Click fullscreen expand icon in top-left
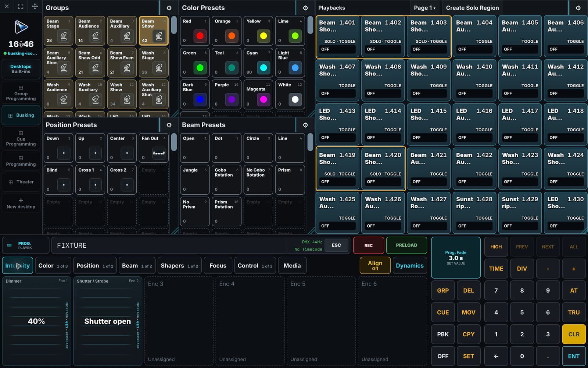The width and height of the screenshot is (588, 368). (x=21, y=6)
